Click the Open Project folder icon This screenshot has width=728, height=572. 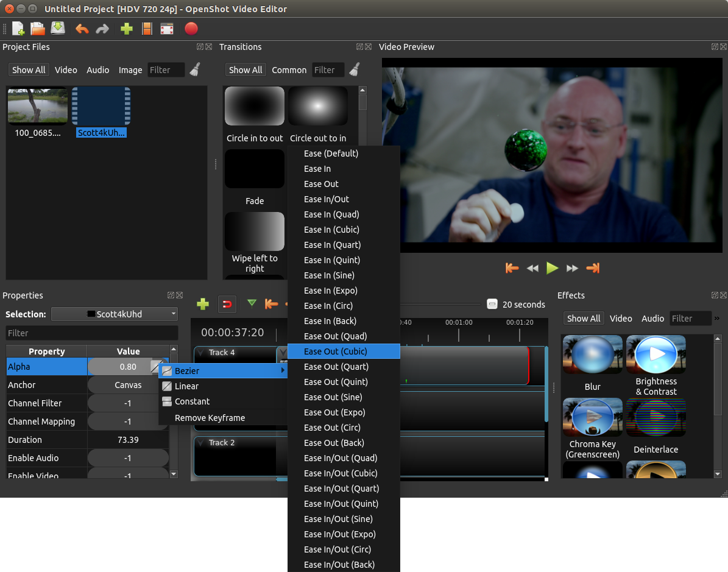coord(38,29)
